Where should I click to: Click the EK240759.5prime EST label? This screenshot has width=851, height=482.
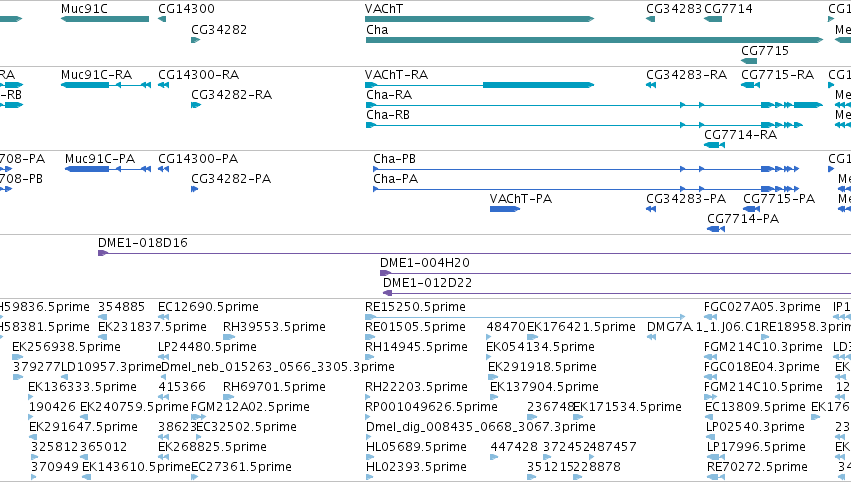pos(134,407)
